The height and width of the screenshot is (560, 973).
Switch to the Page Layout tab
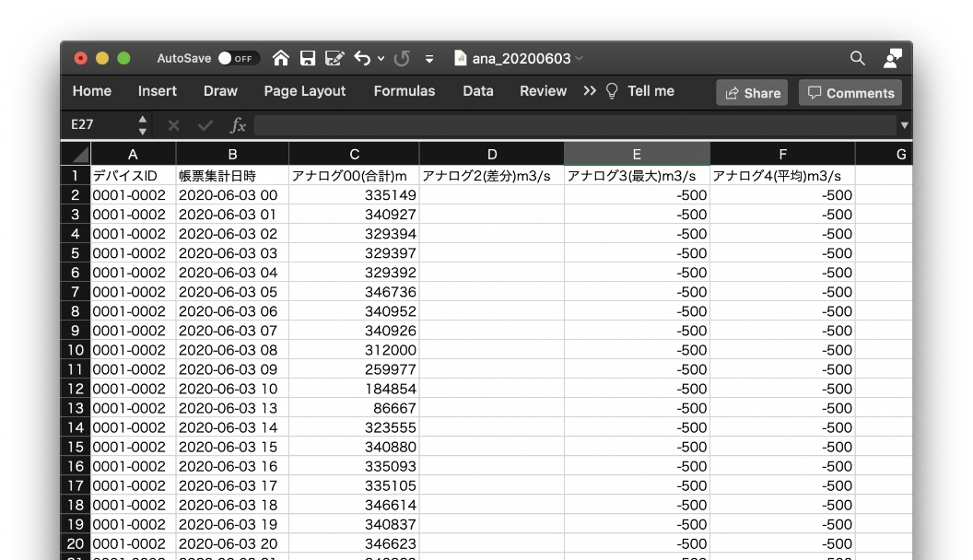(x=304, y=91)
